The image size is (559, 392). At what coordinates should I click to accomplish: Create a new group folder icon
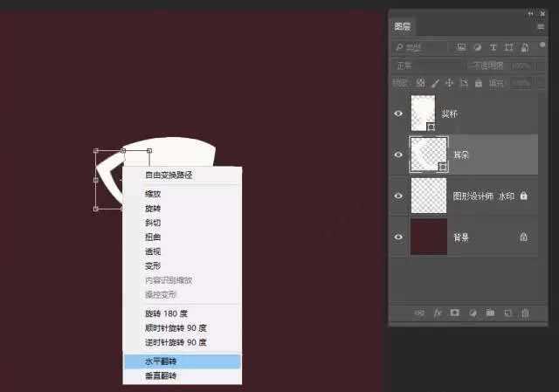pyautogui.click(x=490, y=313)
